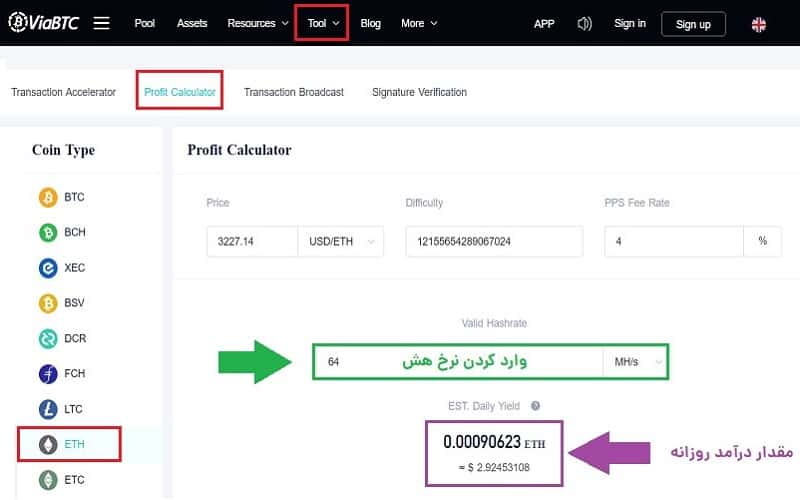
Task: Expand the Tool dropdown menu
Action: 323,23
